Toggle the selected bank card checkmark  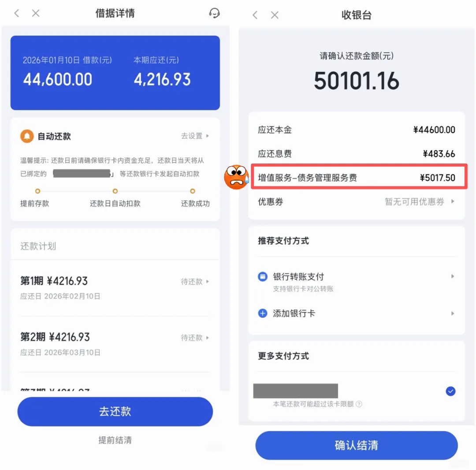pos(450,391)
